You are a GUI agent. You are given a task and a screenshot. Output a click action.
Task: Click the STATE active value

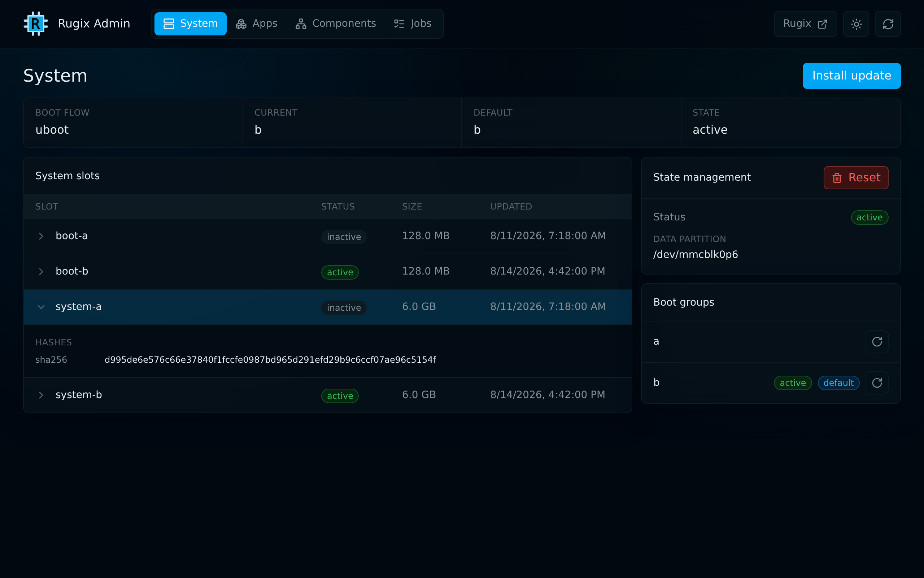[710, 130]
